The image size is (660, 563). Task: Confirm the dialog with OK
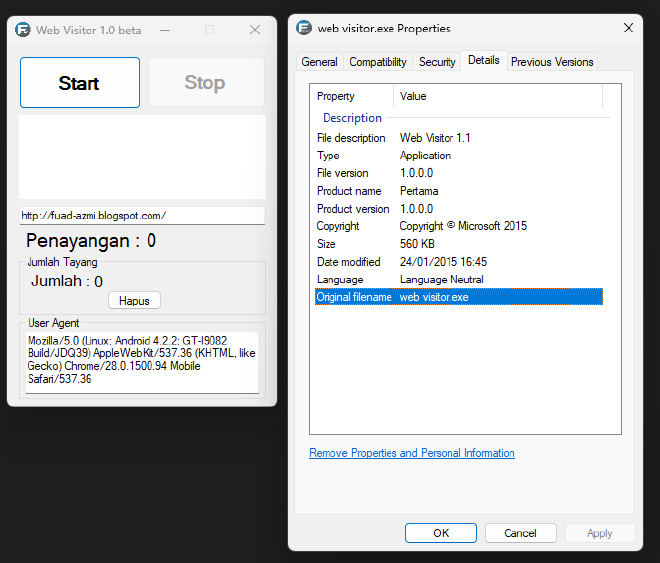pos(441,533)
